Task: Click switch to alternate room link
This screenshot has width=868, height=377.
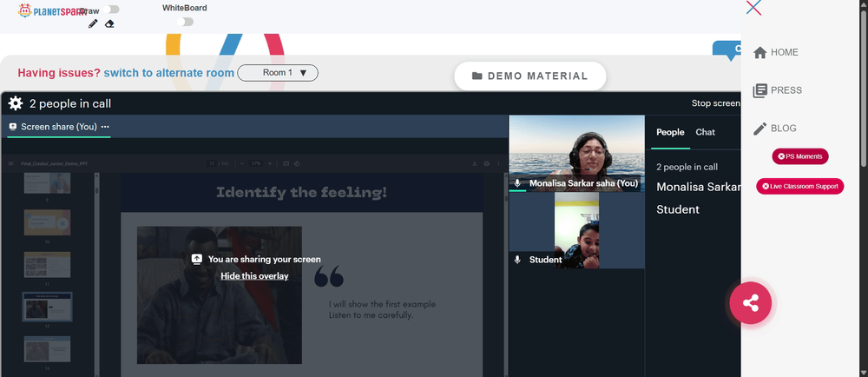Action: (169, 73)
